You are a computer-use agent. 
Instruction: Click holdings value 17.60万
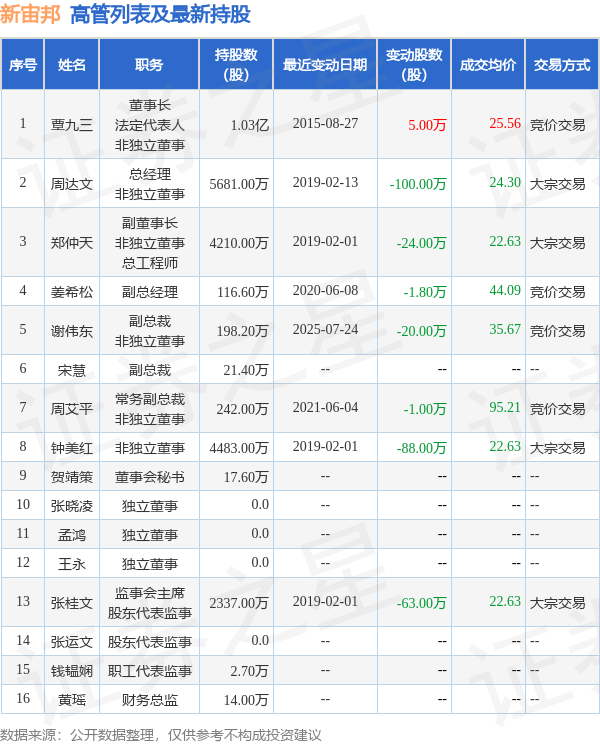click(x=246, y=476)
